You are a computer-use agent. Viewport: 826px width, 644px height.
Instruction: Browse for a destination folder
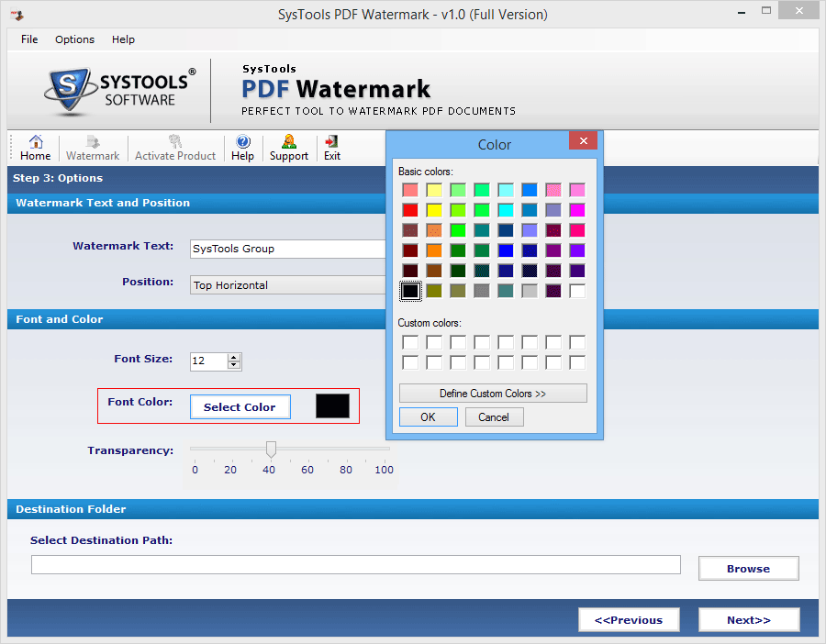click(749, 569)
